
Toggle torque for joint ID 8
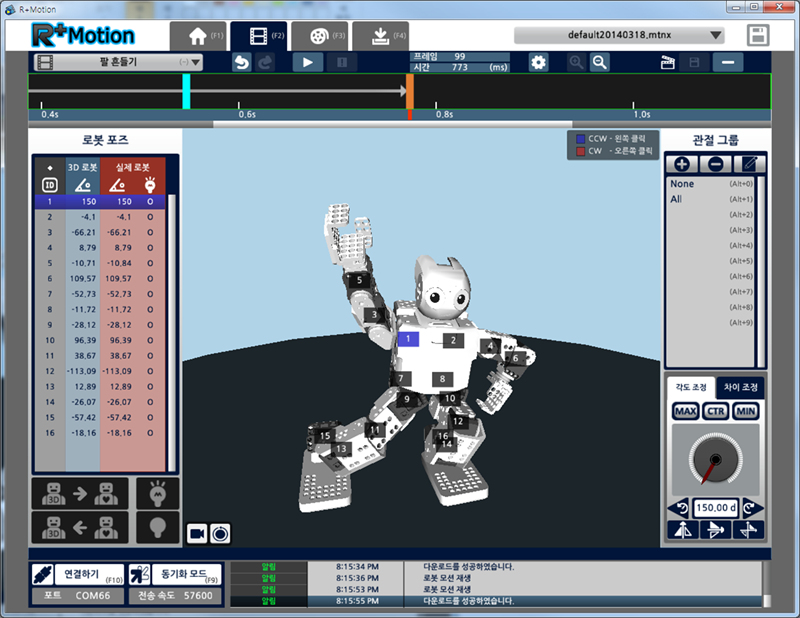coord(150,309)
